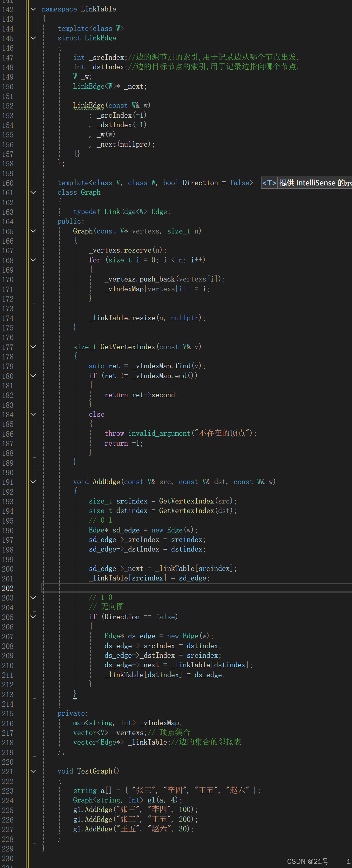Image resolution: width=352 pixels, height=868 pixels.
Task: Click 'Edge* ds_edge = new Edge(w);' line
Action: click(x=159, y=636)
